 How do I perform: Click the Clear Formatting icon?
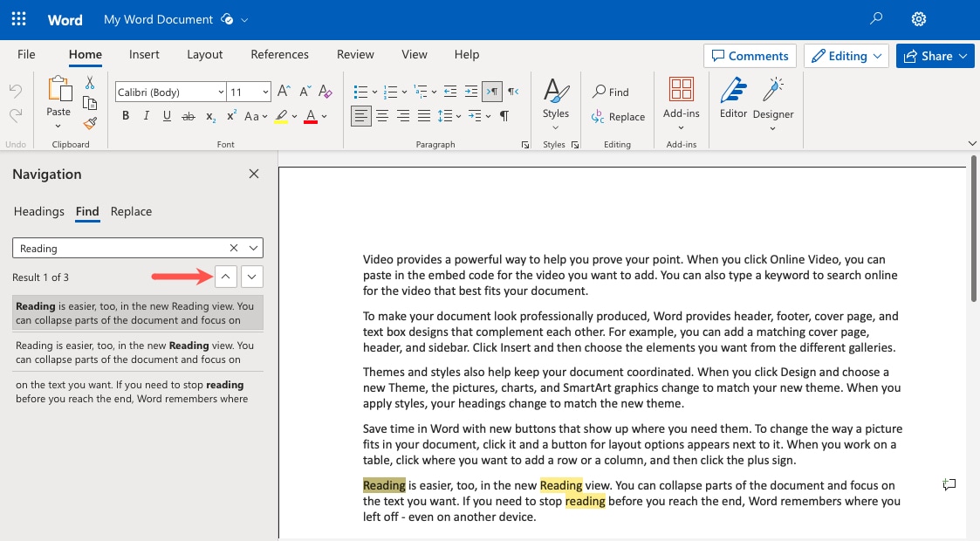coord(324,91)
